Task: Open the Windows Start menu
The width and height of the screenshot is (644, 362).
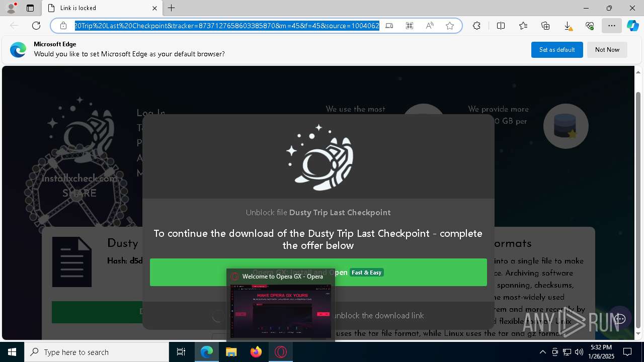Action: pos(12,352)
